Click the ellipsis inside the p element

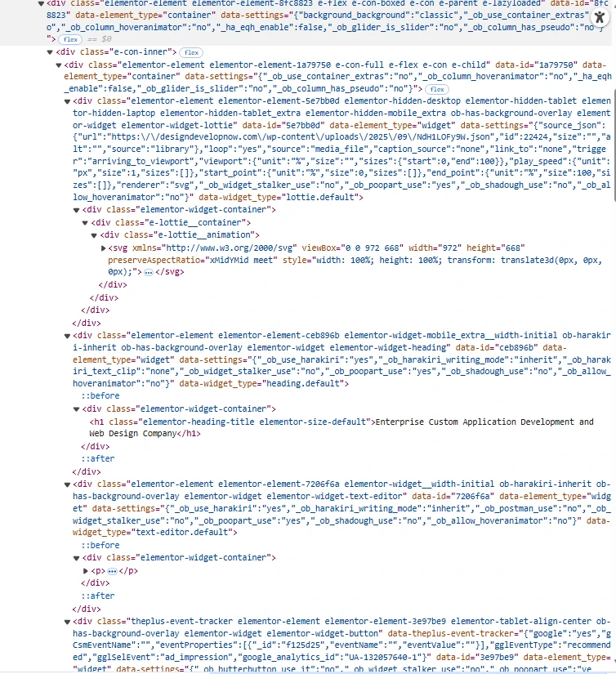point(113,570)
